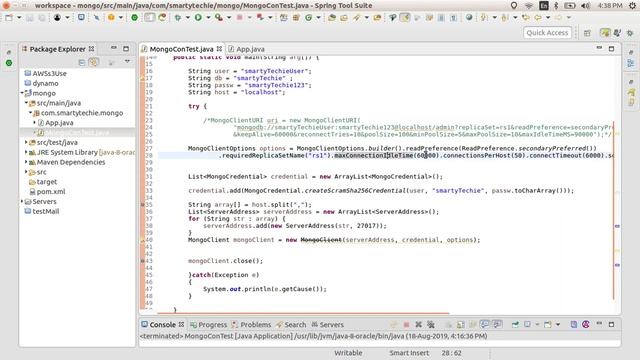
Task: Switch to the Java perspective icon
Action: point(605,33)
